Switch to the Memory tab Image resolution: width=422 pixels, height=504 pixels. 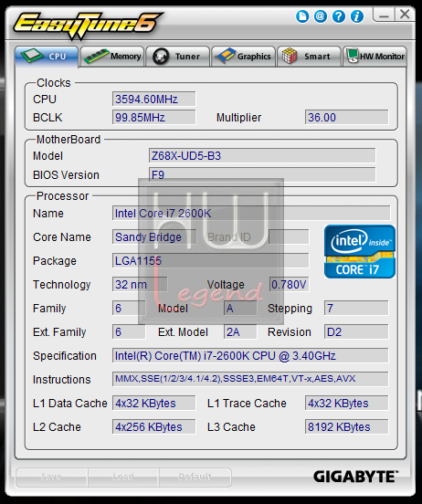(x=112, y=57)
